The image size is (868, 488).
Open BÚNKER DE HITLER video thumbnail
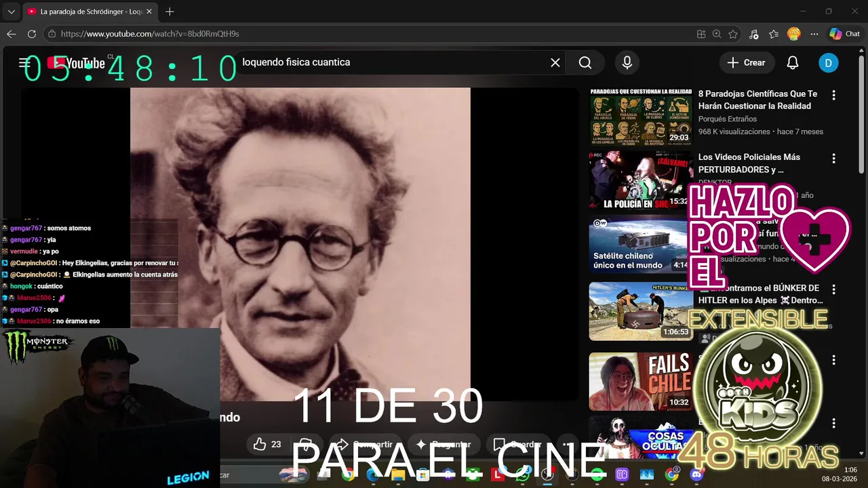(641, 311)
